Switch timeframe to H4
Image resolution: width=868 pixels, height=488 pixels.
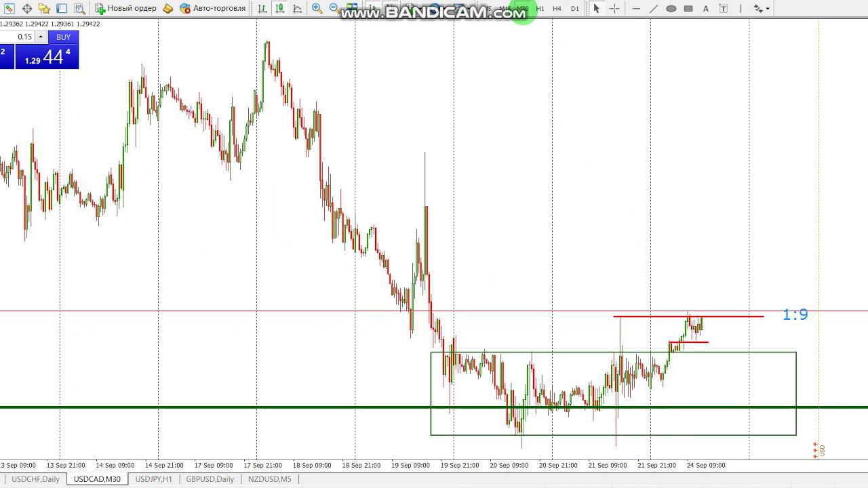click(557, 9)
